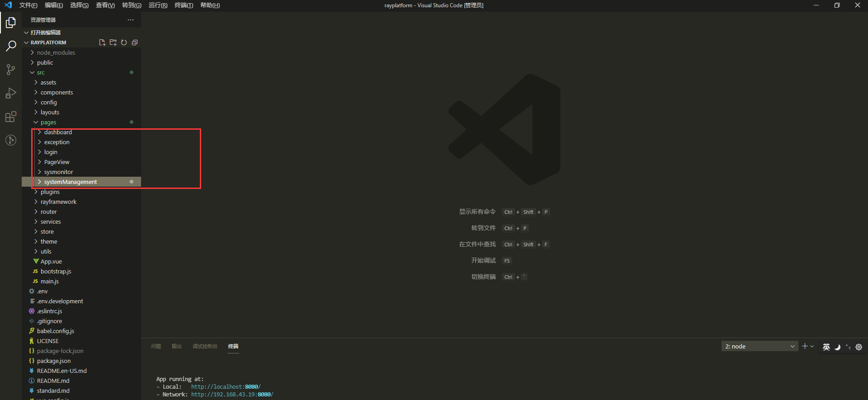
Task: Open the Vue icon App.vue file
Action: pyautogui.click(x=81, y=261)
